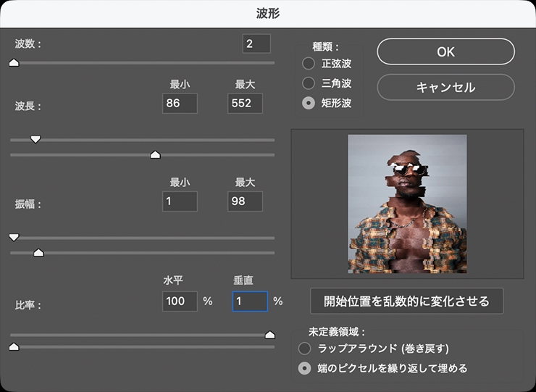The image size is (536, 392).
Task: Click the 比率 垂直 percentage field
Action: [x=249, y=301]
